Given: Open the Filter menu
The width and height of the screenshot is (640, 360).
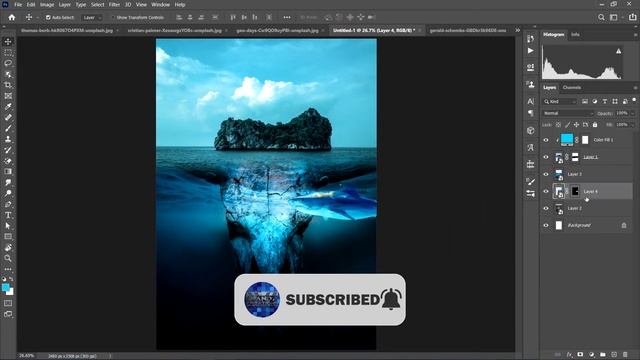Looking at the screenshot, I should 114,4.
